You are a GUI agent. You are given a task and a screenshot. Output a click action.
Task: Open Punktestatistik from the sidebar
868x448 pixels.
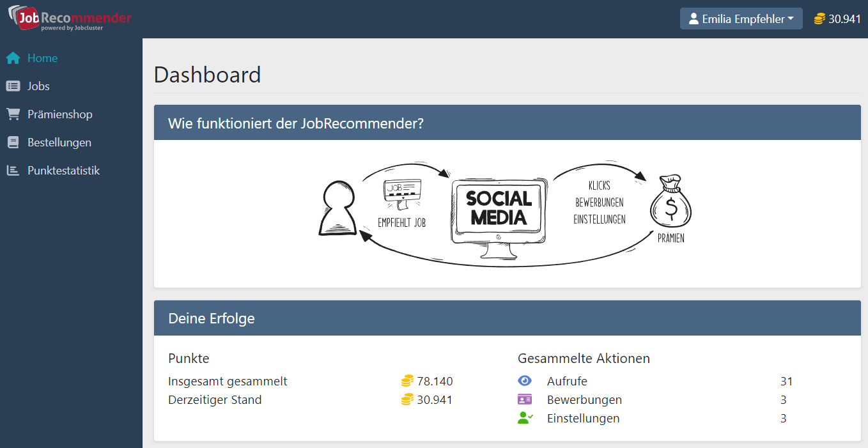tap(64, 170)
